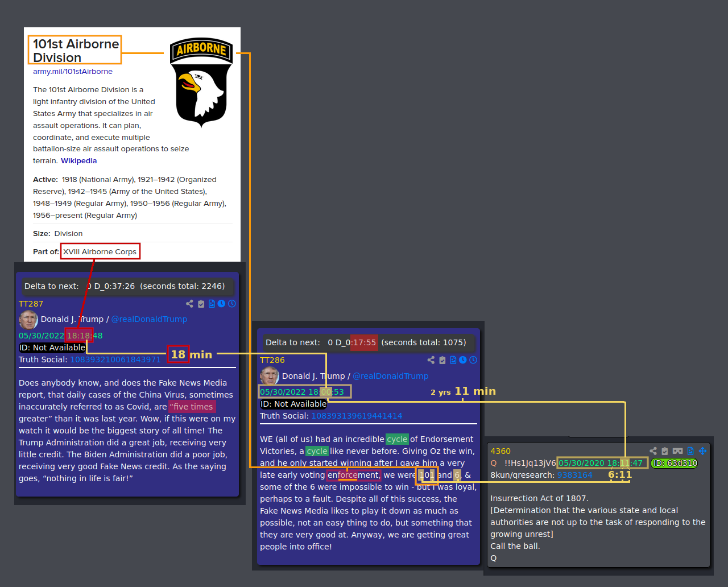The width and height of the screenshot is (728, 587).
Task: Open the army.mil/101stAirborne link
Action: point(73,72)
